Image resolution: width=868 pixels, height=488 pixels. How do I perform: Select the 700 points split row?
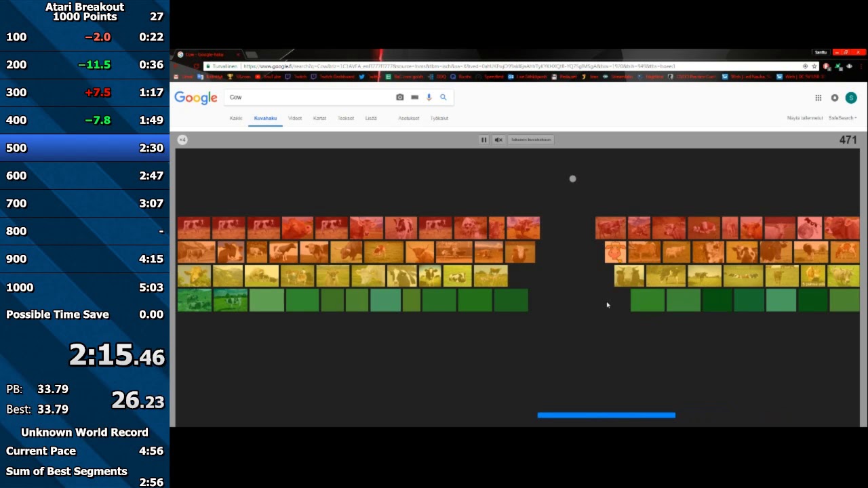85,203
